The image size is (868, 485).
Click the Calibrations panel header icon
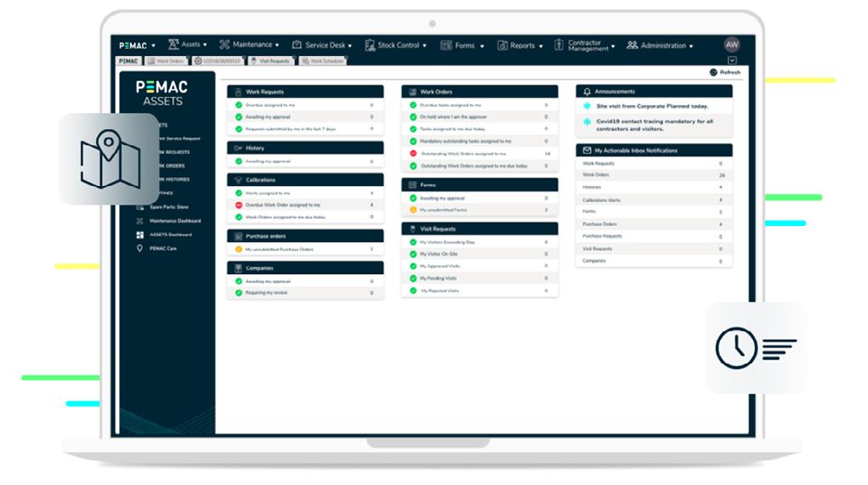pos(238,180)
